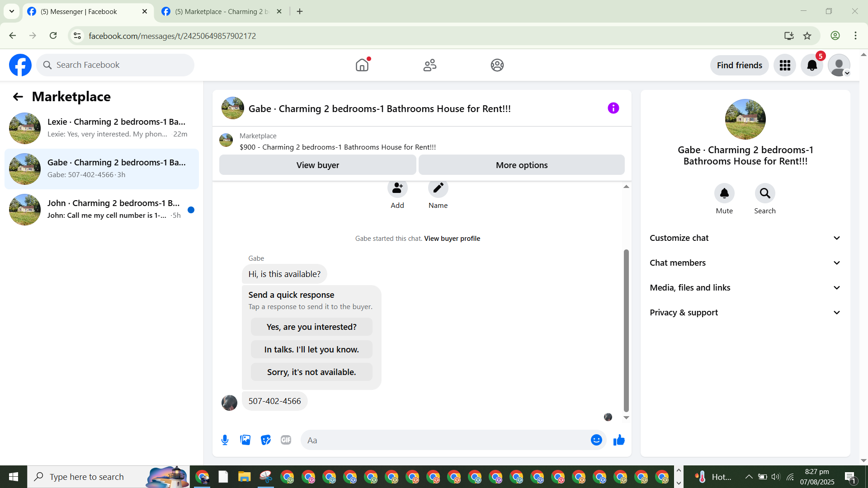The image size is (868, 488).
Task: Send quick response "Sorry, it's not available."
Action: click(311, 372)
